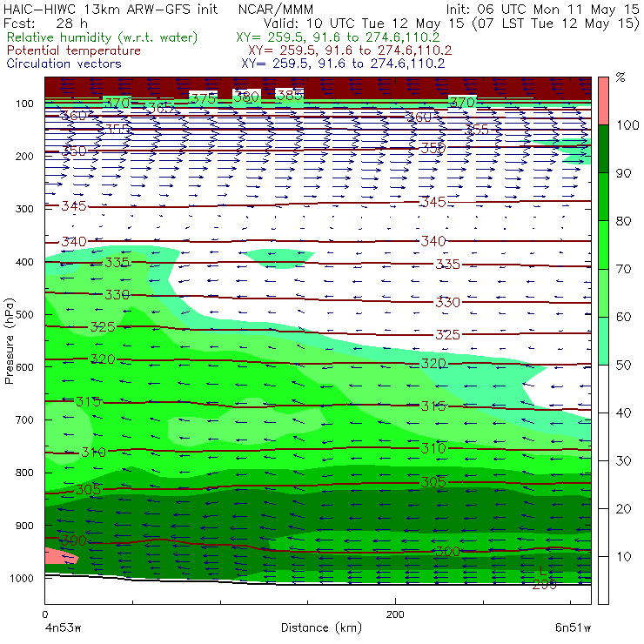The width and height of the screenshot is (644, 644).
Task: Click the pink above-100% colorbar segment
Action: (603, 101)
